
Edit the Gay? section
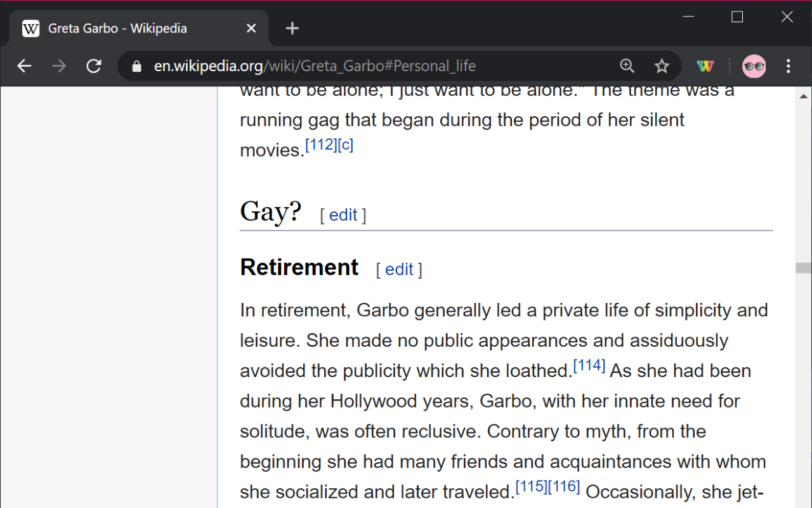point(343,215)
